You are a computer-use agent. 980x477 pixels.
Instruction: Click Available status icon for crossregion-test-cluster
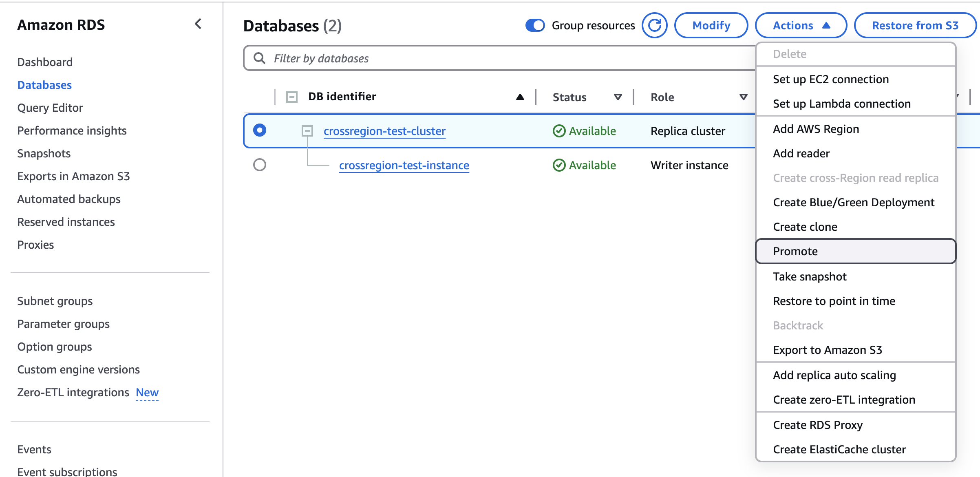559,131
